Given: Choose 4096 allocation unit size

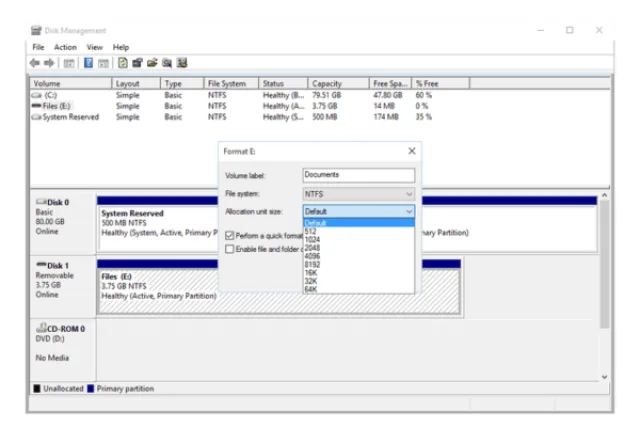Looking at the screenshot, I should pos(359,256).
